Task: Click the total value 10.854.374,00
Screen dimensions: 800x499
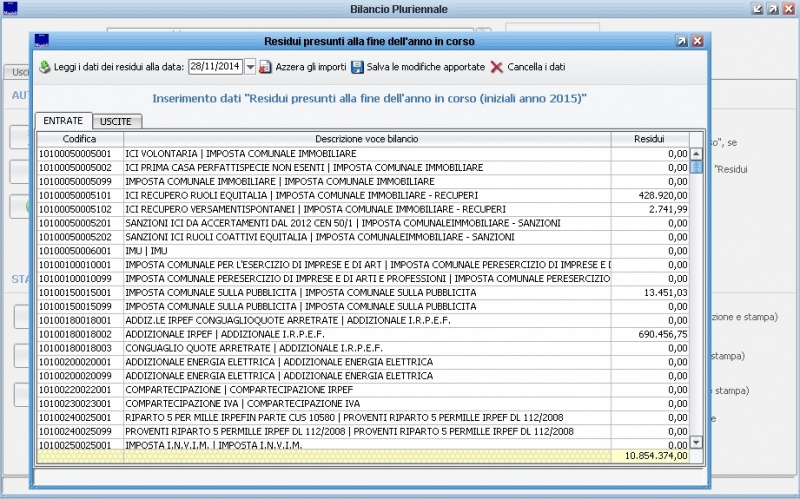Action: (649, 456)
